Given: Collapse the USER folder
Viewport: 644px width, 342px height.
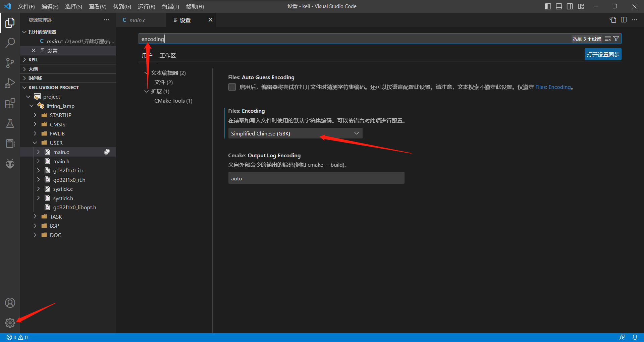Looking at the screenshot, I should tap(56, 143).
